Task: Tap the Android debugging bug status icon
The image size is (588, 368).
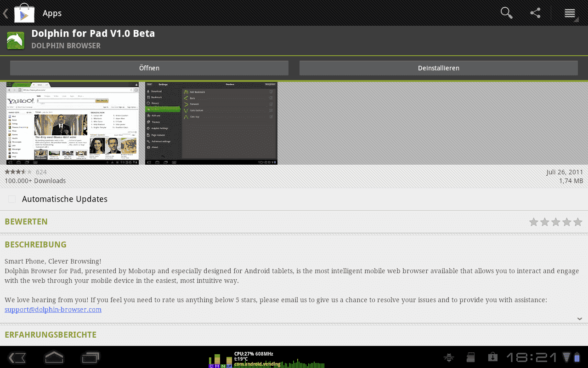Action: (x=449, y=357)
